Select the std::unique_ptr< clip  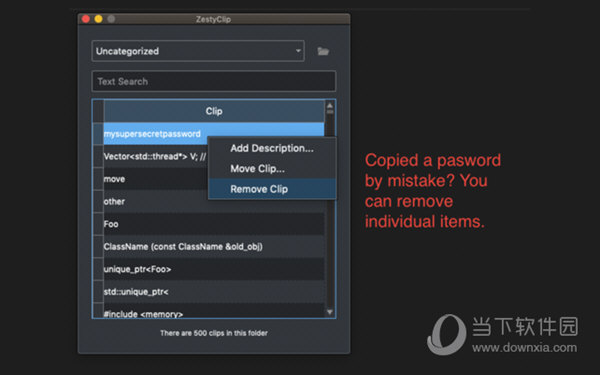pos(214,292)
